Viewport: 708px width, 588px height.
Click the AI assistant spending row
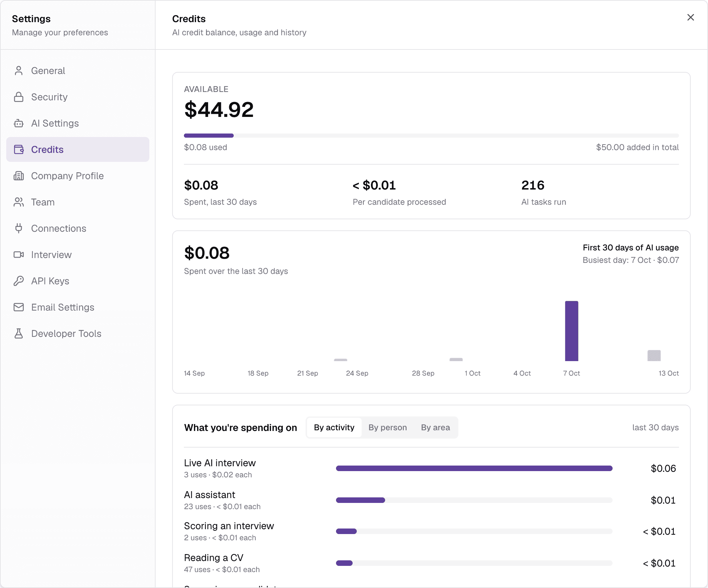(x=431, y=500)
